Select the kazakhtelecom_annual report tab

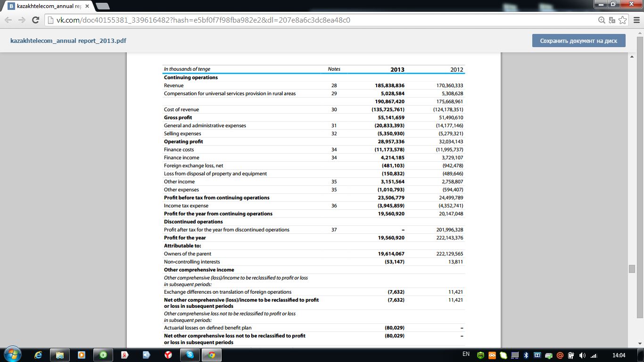(x=49, y=7)
